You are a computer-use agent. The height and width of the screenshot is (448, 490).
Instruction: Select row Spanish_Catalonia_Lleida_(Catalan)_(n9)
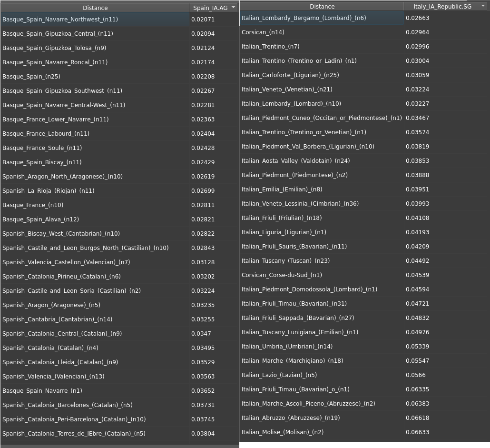click(x=120, y=362)
